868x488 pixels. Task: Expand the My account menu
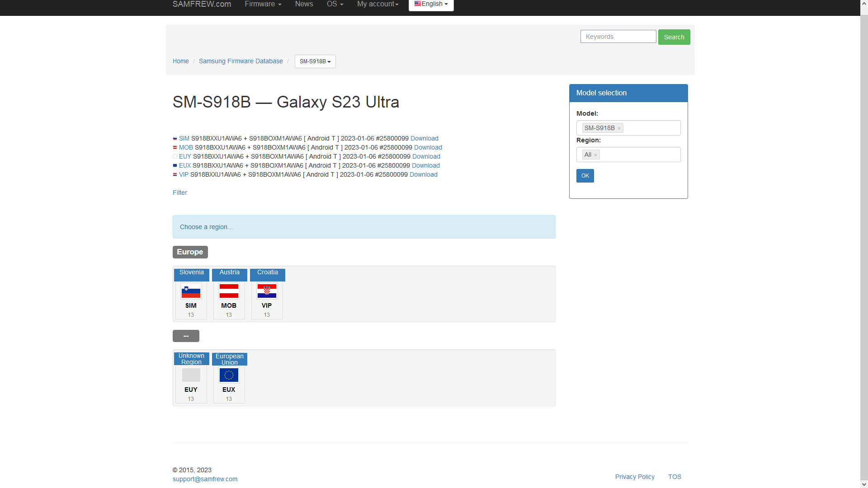click(378, 4)
